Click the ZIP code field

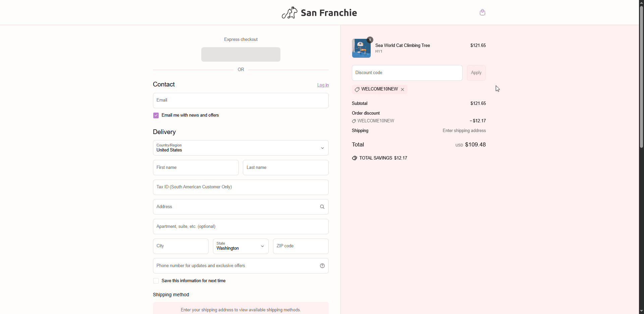301,246
